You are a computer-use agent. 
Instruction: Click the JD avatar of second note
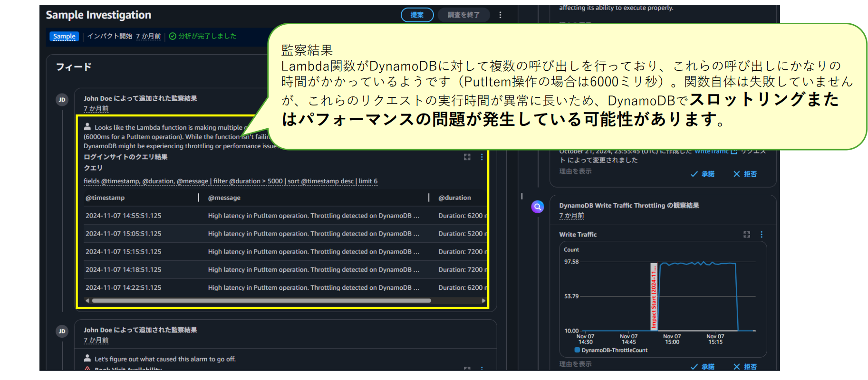point(62,331)
